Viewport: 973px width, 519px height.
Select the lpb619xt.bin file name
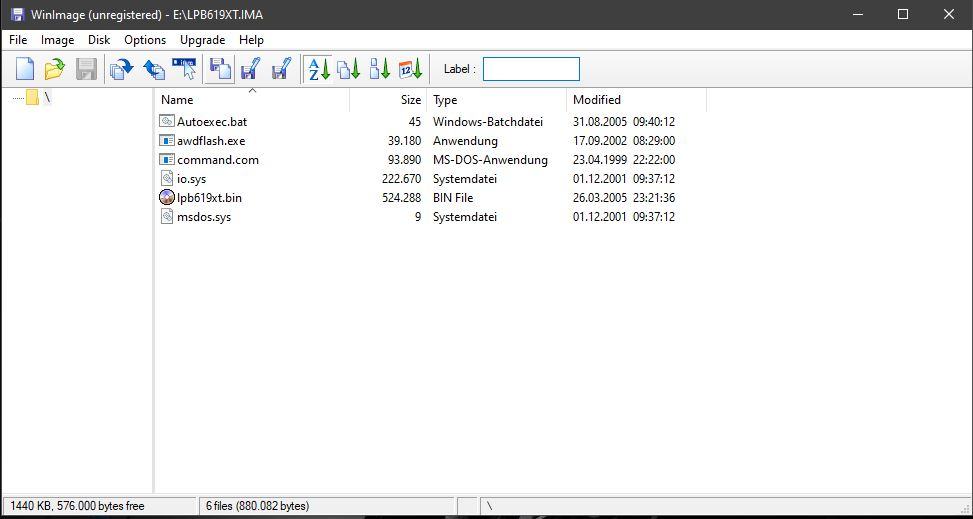[209, 198]
